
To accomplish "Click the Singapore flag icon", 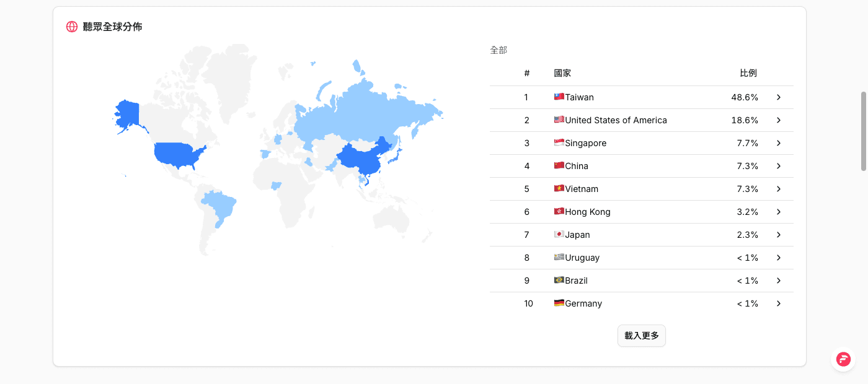I will [x=559, y=143].
